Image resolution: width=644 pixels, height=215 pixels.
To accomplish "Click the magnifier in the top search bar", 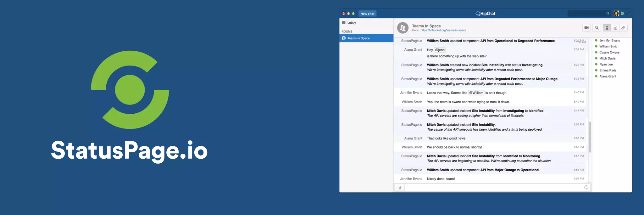I will point(608,14).
